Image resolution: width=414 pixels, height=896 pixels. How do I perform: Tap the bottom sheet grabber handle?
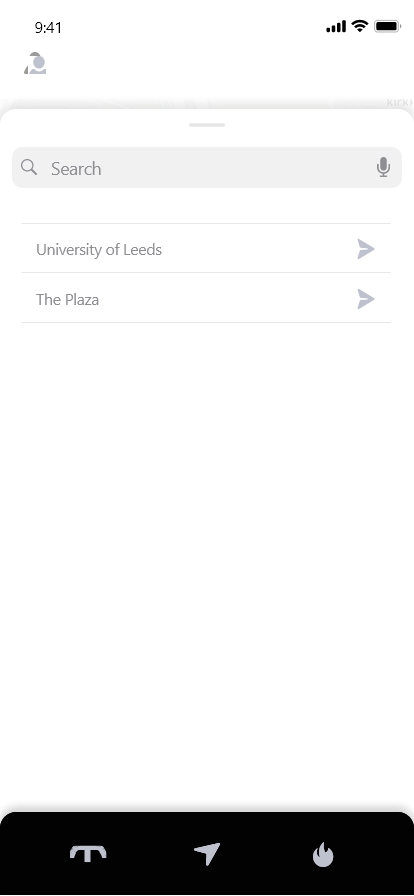click(207, 125)
